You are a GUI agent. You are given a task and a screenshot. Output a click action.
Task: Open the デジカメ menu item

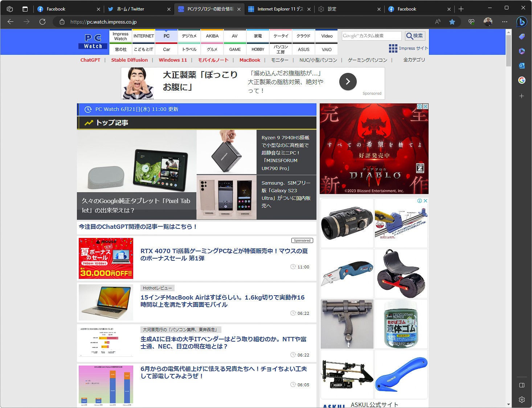coord(189,36)
